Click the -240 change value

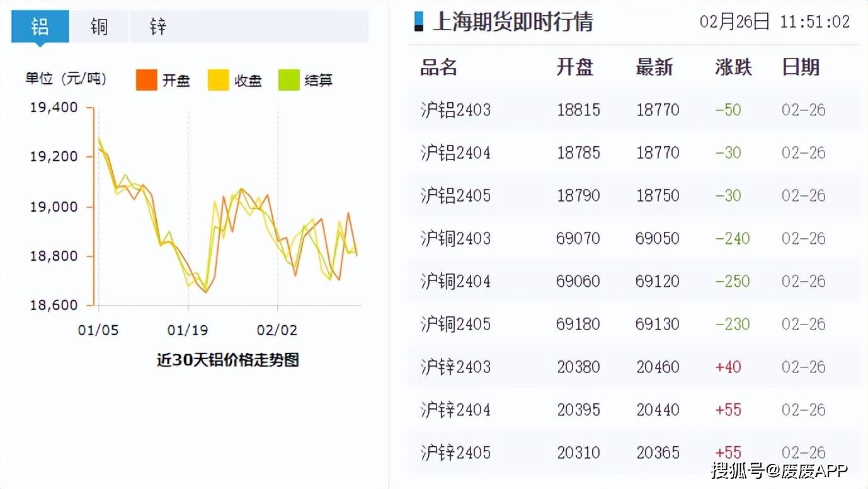point(733,239)
